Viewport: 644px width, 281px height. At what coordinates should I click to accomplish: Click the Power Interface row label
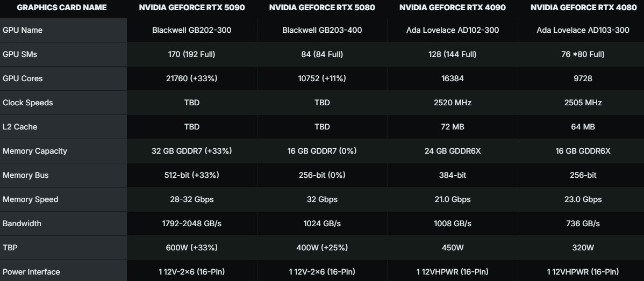tap(31, 272)
